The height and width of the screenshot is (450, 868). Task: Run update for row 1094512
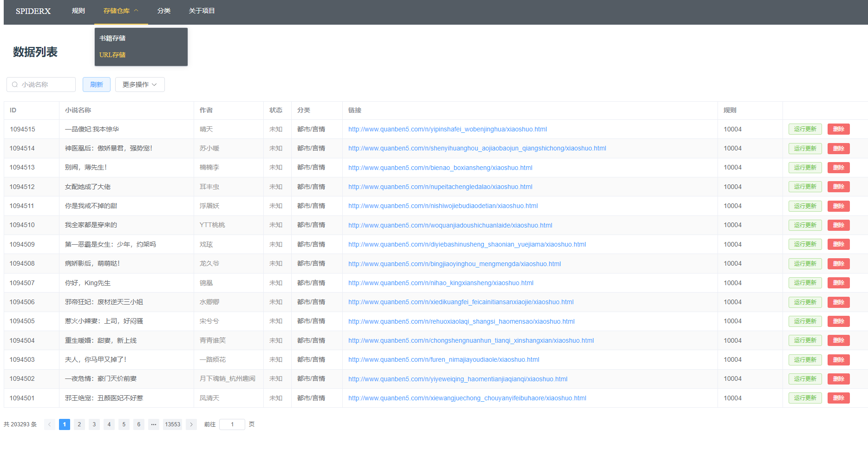point(805,187)
